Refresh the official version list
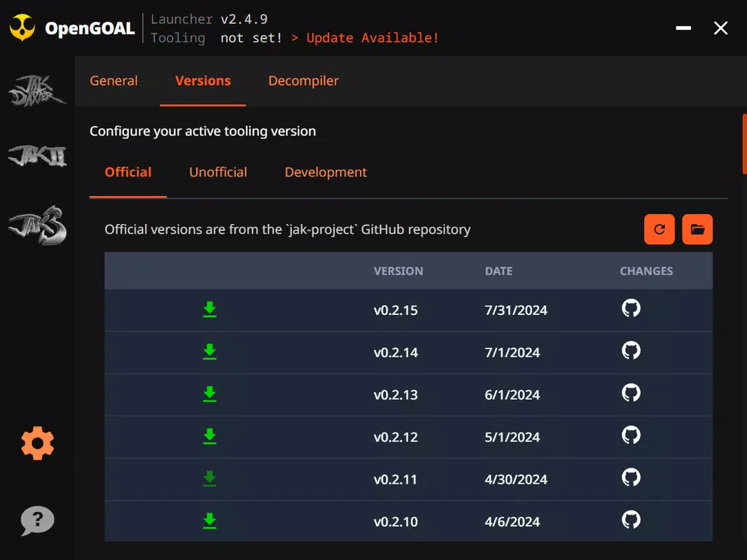The image size is (747, 560). point(659,229)
